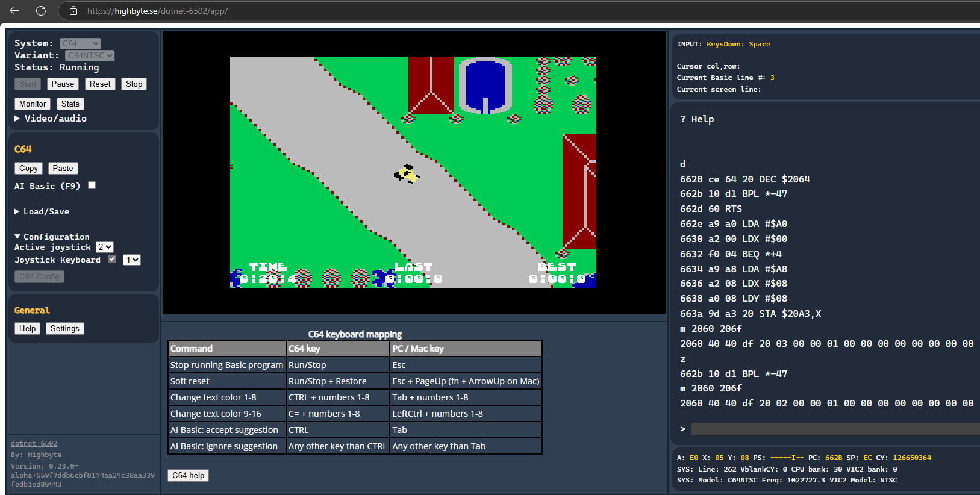Open the Active joystick number dropdown

[x=105, y=247]
